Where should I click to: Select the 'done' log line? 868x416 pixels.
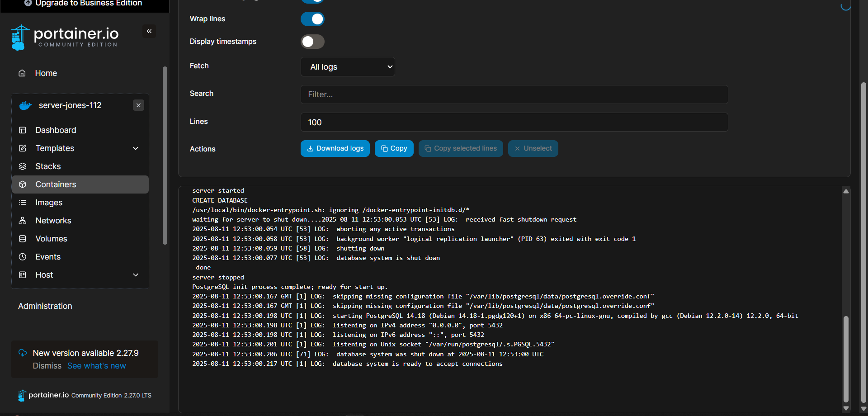point(203,268)
